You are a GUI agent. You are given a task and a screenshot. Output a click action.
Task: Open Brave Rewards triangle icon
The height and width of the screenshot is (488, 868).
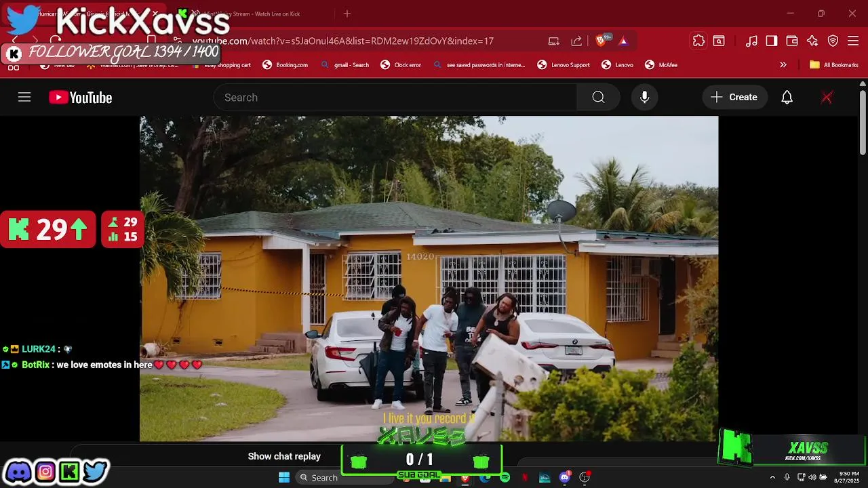click(x=623, y=41)
